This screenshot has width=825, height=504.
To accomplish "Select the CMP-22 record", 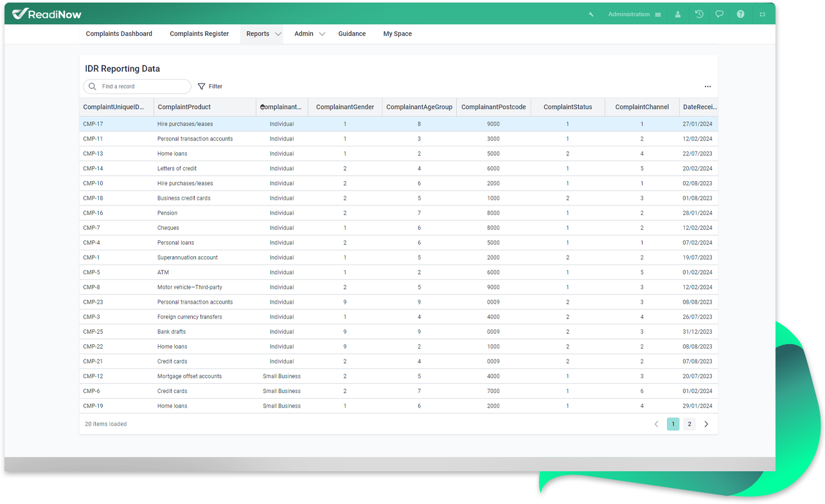I will coord(398,346).
